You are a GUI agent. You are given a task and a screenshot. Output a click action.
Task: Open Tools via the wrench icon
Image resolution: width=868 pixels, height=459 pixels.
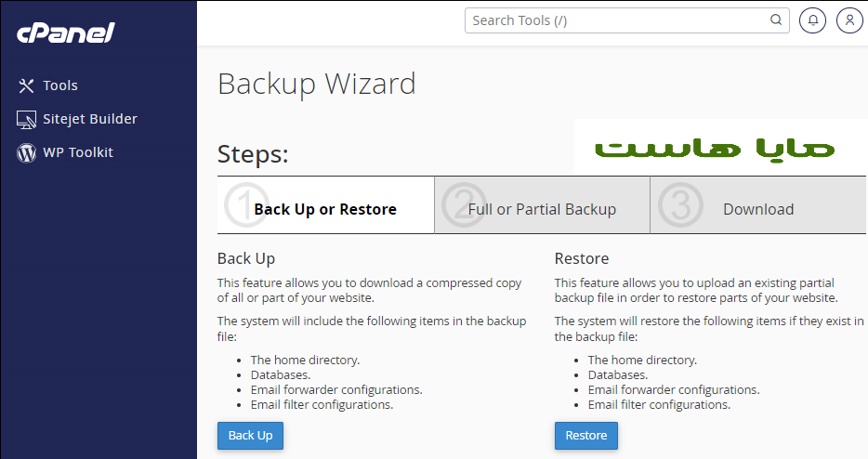26,85
